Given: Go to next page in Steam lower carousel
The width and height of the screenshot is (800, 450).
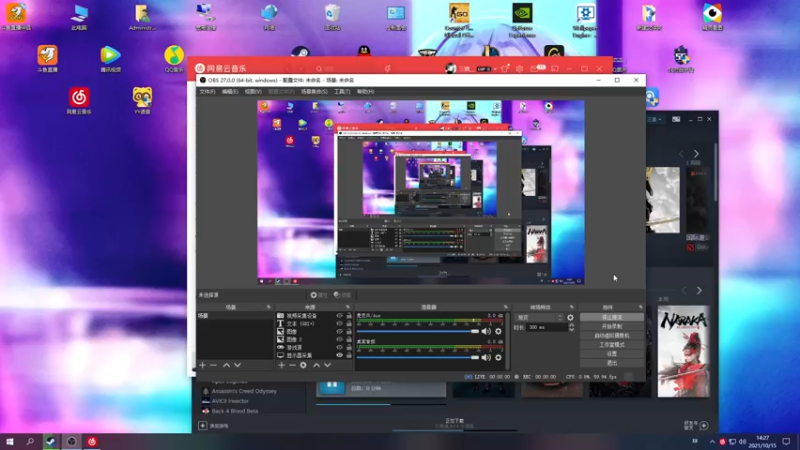Looking at the screenshot, I should coord(699,290).
